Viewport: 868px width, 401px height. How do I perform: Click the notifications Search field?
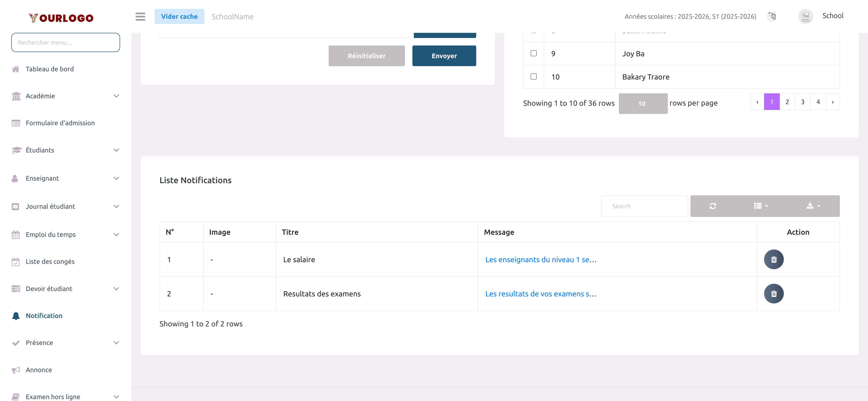(x=645, y=206)
